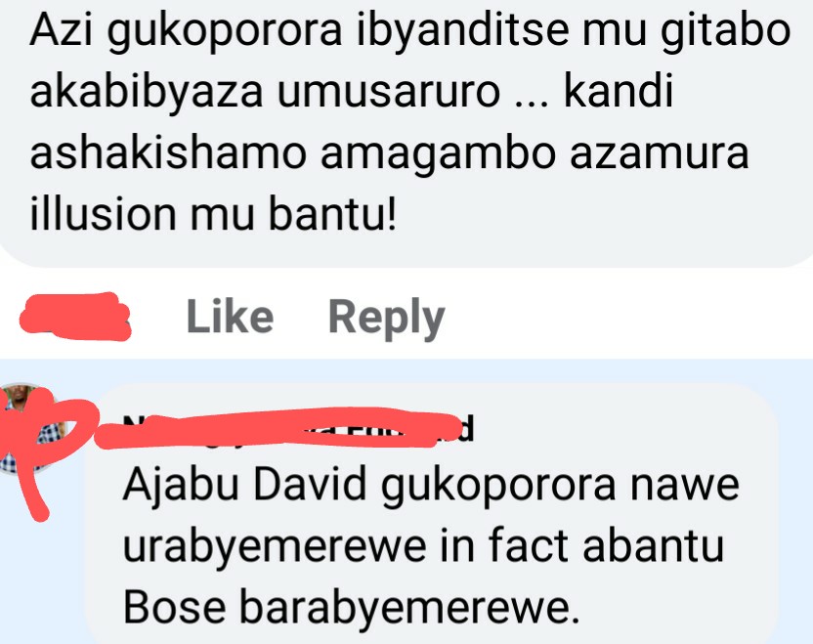Click the word 'kandi' in first comment
The image size is (813, 644).
click(618, 91)
